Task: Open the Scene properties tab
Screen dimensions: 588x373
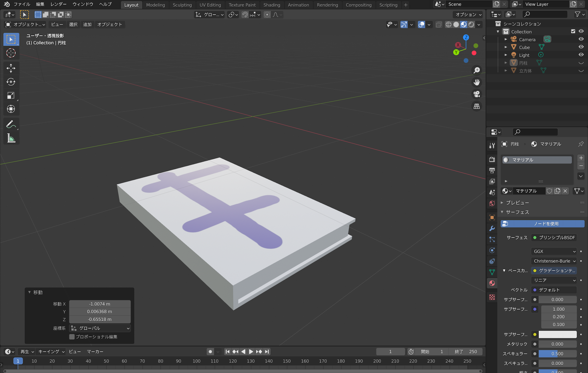Action: click(x=492, y=192)
